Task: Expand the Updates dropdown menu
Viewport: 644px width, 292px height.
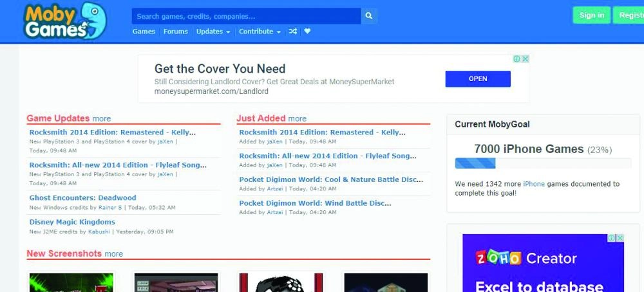Action: (213, 32)
